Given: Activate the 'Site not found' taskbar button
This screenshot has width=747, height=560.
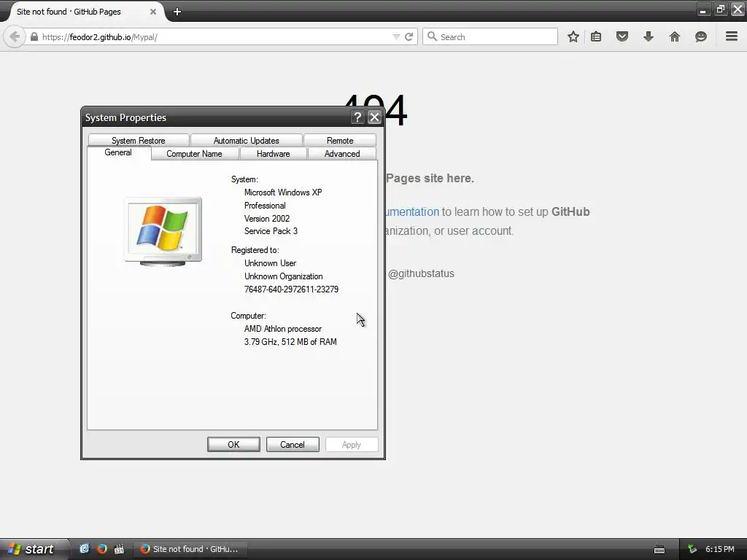Looking at the screenshot, I should pos(189,549).
